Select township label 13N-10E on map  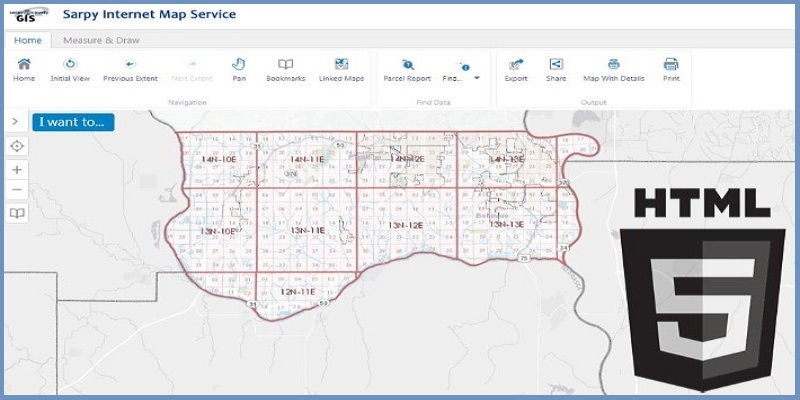(x=218, y=231)
